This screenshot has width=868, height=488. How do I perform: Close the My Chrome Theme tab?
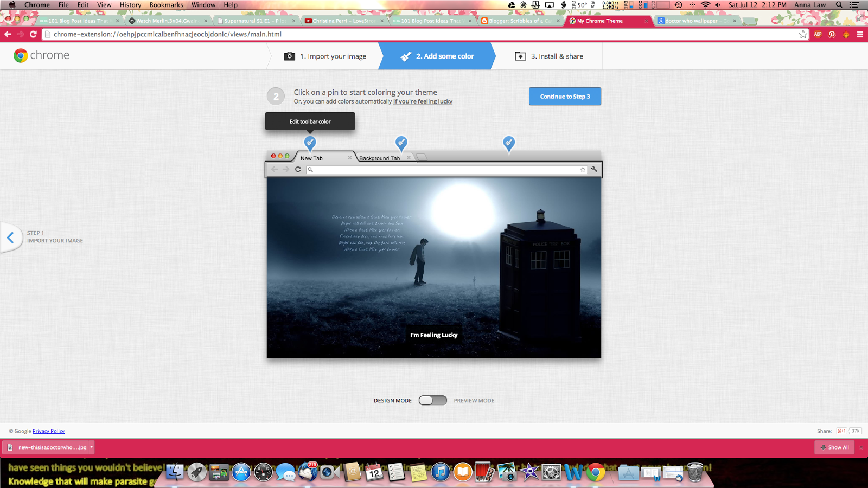pyautogui.click(x=646, y=21)
